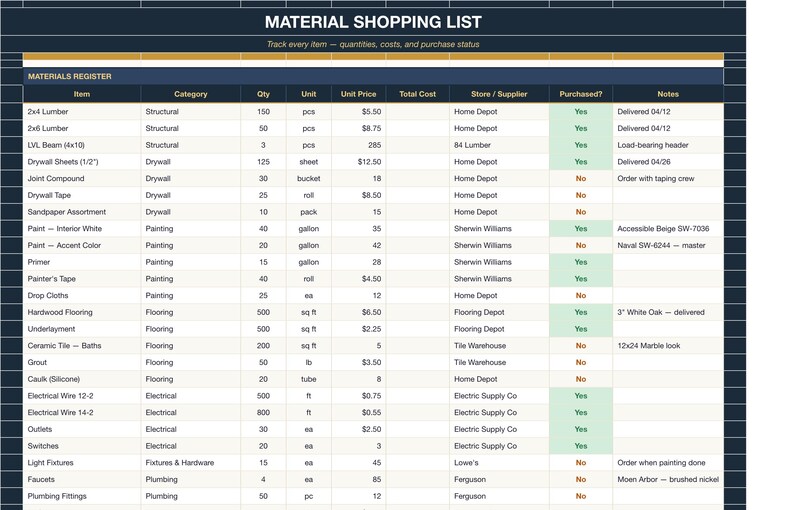The width and height of the screenshot is (794, 510).
Task: Click the '84 Lumber' supplier cell
Action: click(x=499, y=145)
